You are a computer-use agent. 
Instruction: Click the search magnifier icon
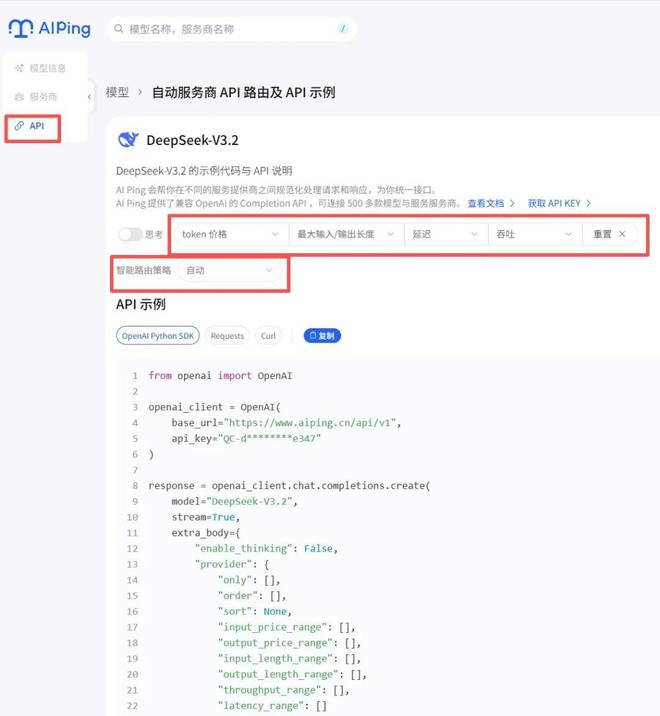(118, 29)
